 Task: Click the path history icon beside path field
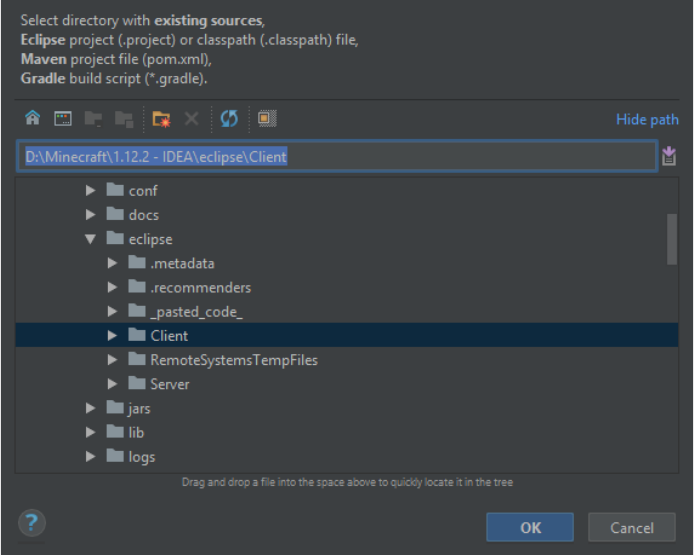[x=669, y=156]
